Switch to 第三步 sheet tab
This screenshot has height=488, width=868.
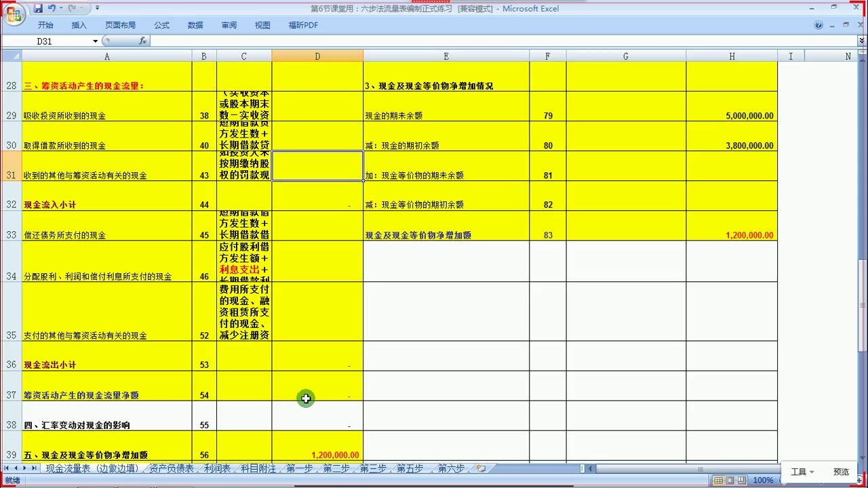373,468
